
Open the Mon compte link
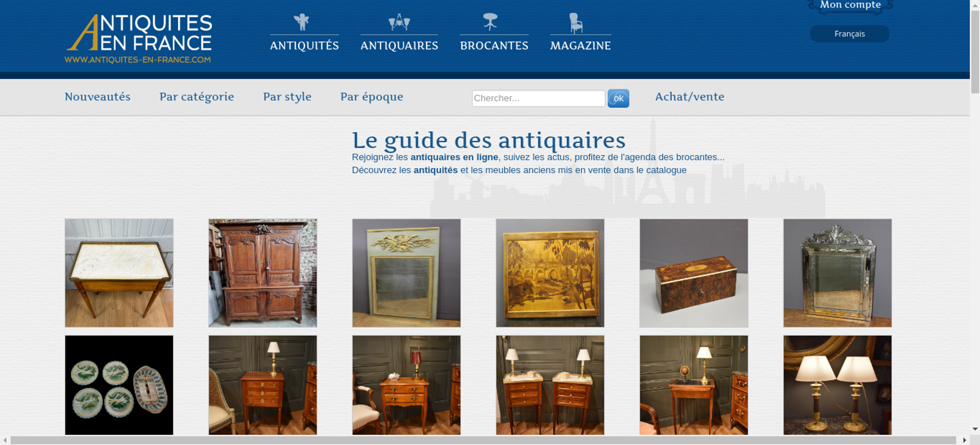pos(851,5)
